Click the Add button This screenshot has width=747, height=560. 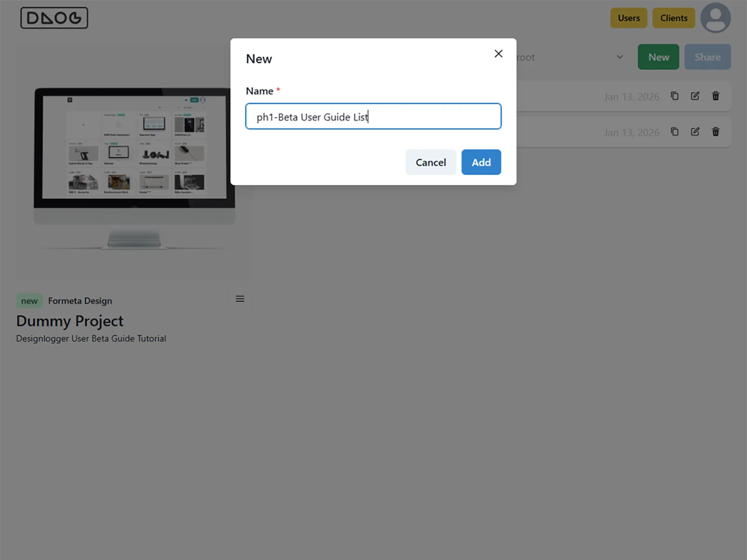481,162
